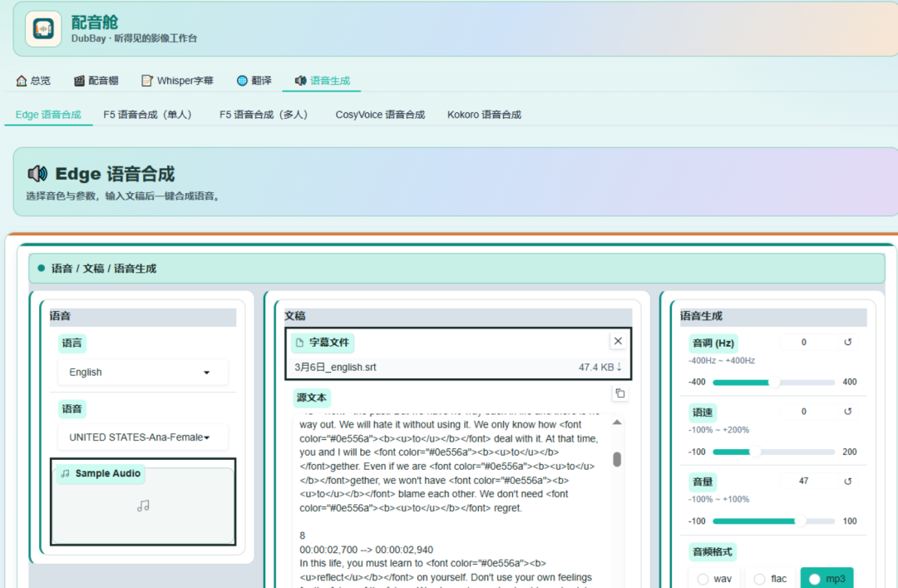Switch to CosyVoice 语音合成 tab

[380, 115]
